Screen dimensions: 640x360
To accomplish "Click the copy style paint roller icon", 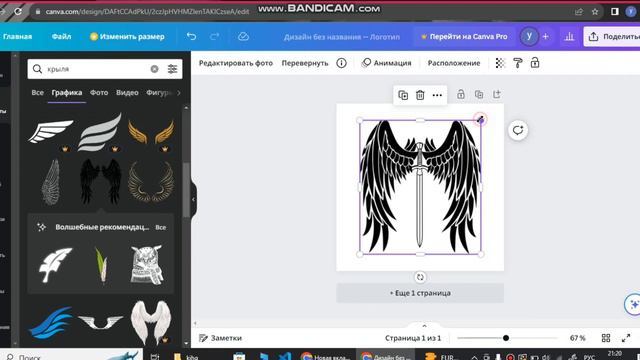I will (518, 63).
